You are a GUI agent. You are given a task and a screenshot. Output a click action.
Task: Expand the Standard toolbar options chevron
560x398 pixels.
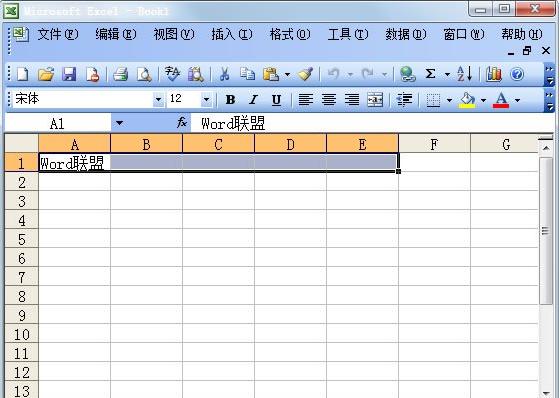(x=549, y=75)
